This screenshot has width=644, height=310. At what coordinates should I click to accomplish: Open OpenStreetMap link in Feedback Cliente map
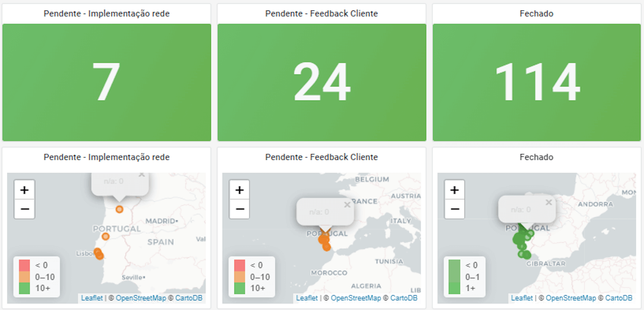coord(356,298)
